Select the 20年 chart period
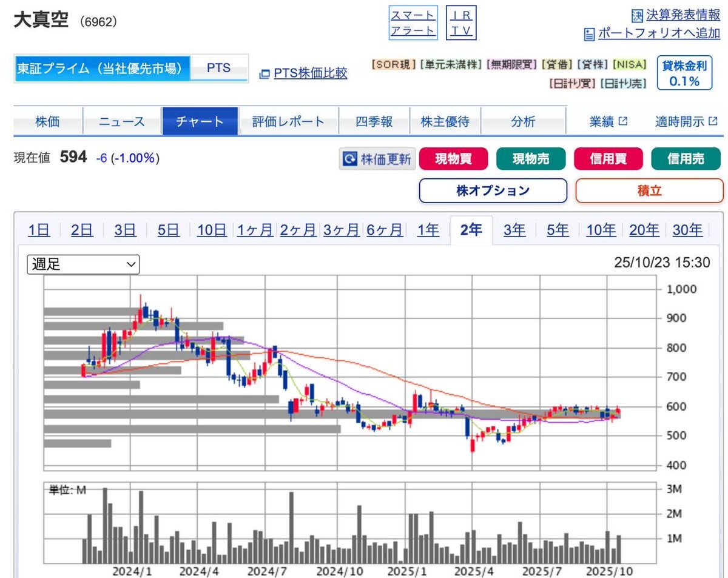728x578 pixels. [x=644, y=230]
